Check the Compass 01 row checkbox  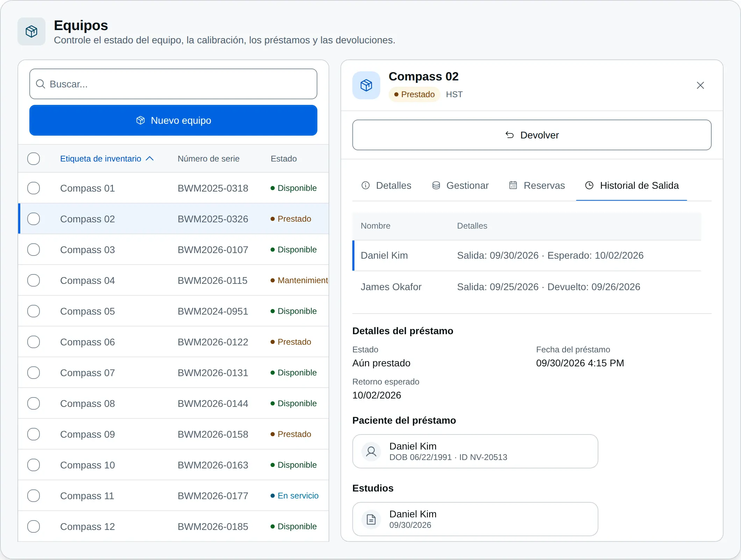click(x=34, y=188)
